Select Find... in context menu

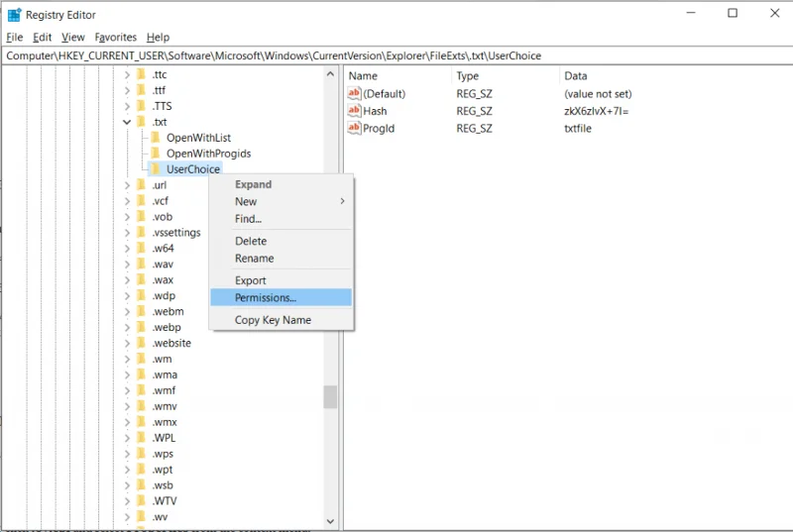coord(281,219)
